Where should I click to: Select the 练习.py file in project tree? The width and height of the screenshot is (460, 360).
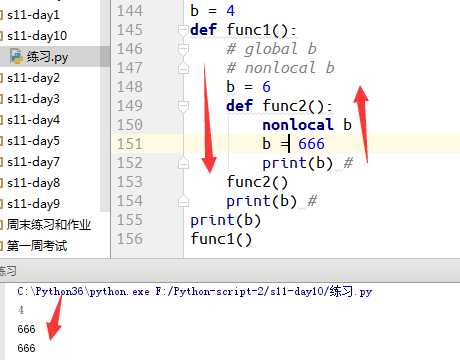[47, 57]
